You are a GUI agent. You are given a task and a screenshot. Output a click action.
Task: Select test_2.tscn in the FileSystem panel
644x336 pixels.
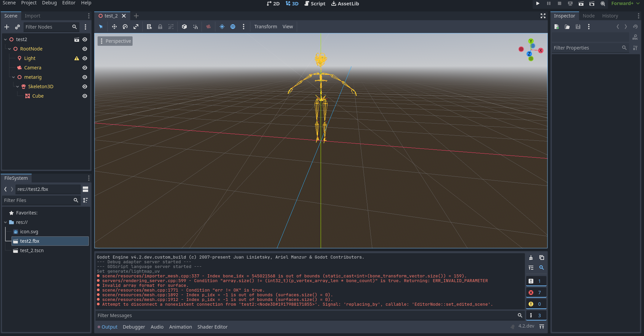point(32,250)
